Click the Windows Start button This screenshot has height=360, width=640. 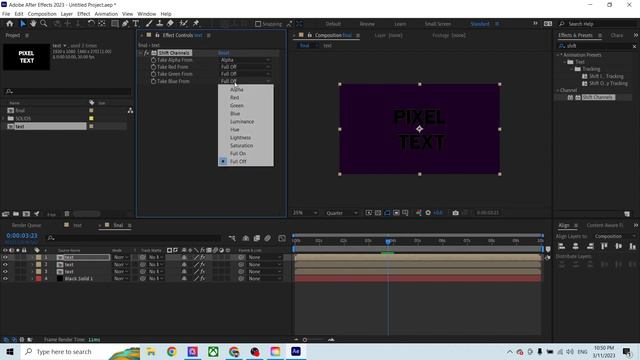[10, 351]
